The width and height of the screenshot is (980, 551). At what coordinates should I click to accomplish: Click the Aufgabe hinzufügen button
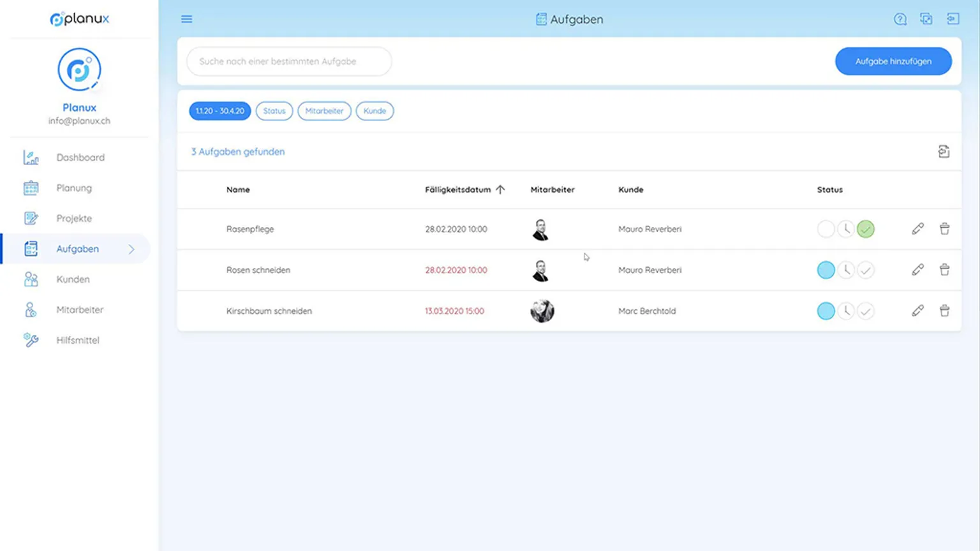tap(893, 61)
